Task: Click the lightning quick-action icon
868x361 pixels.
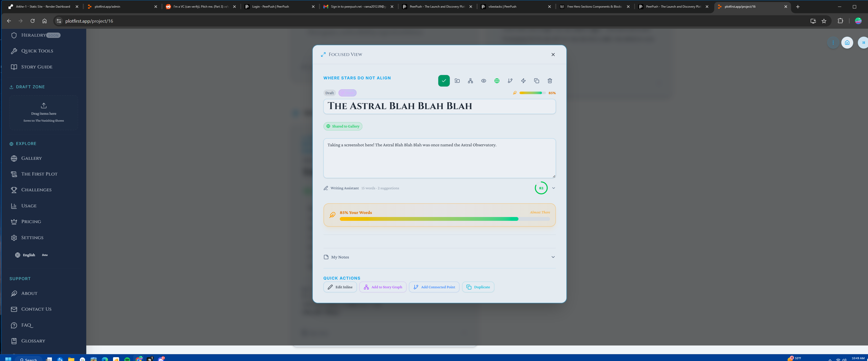Action: point(523,81)
